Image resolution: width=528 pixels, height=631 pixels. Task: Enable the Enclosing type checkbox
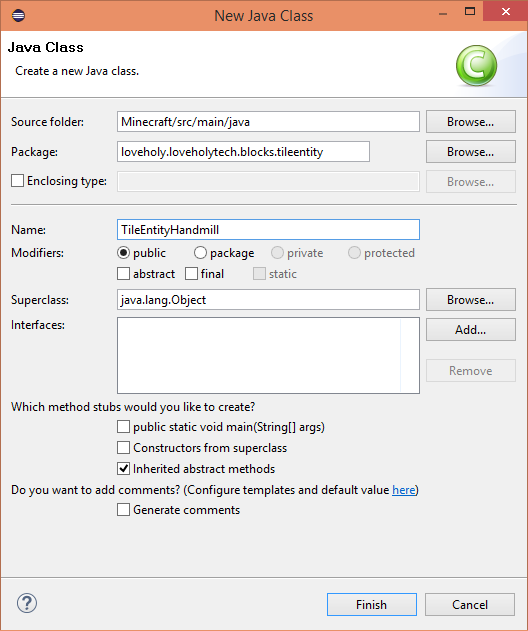tap(17, 181)
